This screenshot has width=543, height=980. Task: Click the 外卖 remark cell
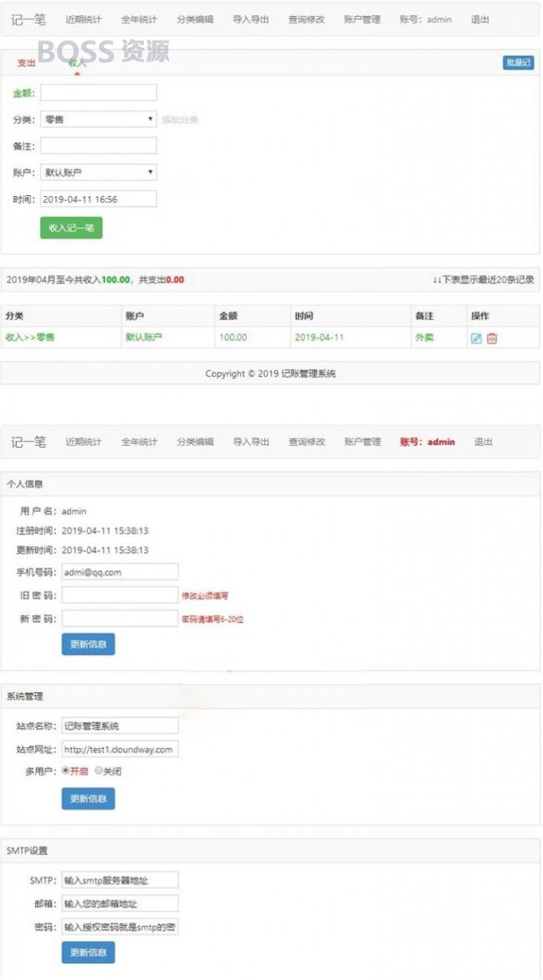(438, 337)
